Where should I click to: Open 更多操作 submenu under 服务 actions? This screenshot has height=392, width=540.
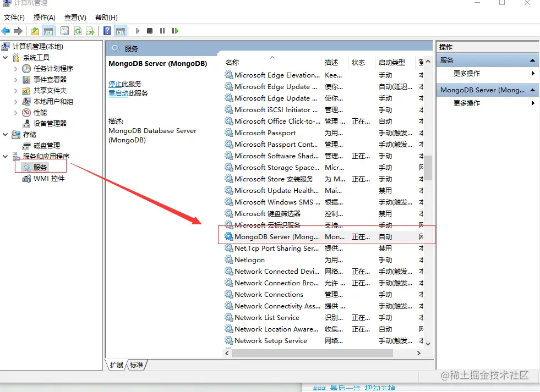pos(488,73)
